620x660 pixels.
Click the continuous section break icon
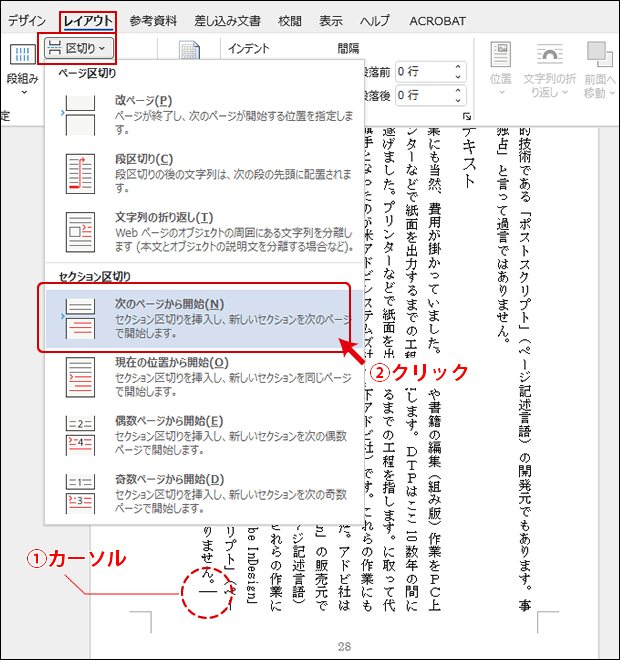click(x=80, y=377)
